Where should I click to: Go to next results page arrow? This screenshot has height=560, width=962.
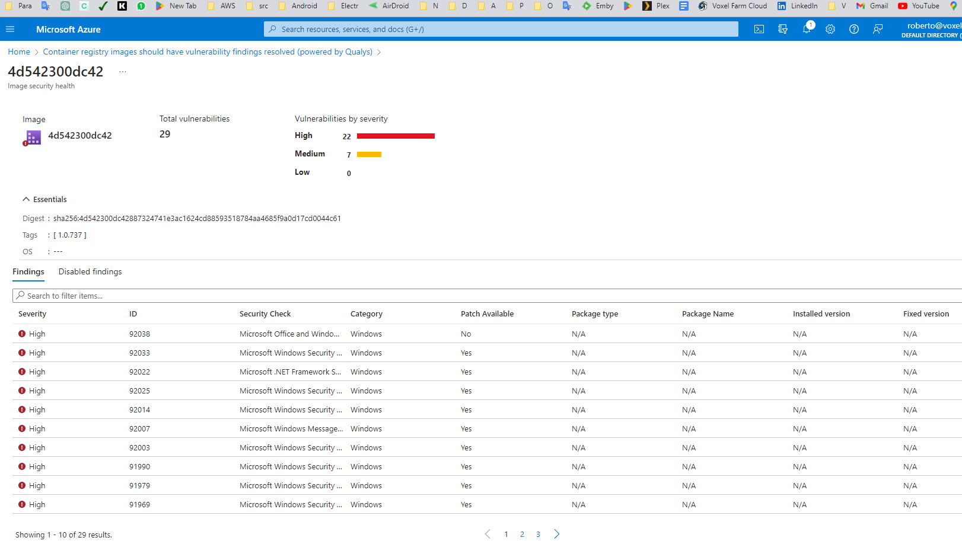click(557, 534)
